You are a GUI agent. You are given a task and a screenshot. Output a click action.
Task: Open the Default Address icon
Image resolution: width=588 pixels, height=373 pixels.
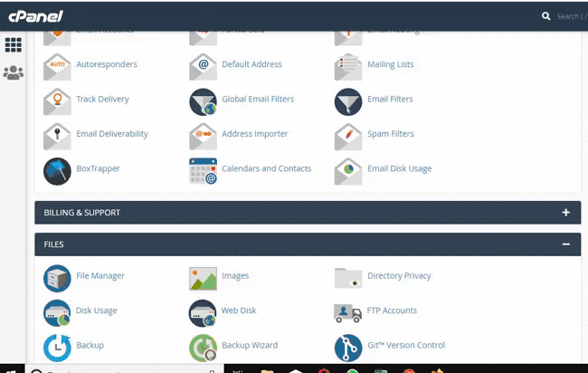click(x=203, y=67)
